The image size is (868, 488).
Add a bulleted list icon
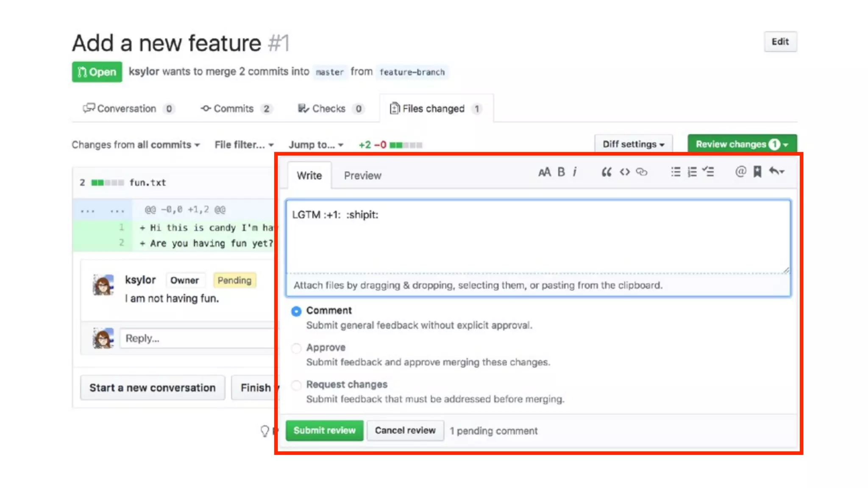(x=676, y=172)
